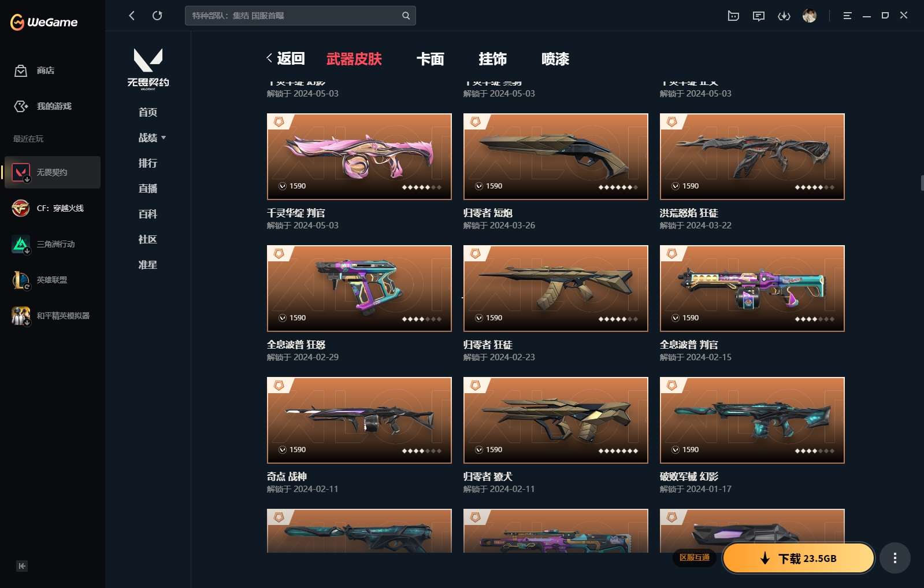The image size is (924, 588).
Task: Open the three-dot more options button
Action: click(895, 558)
